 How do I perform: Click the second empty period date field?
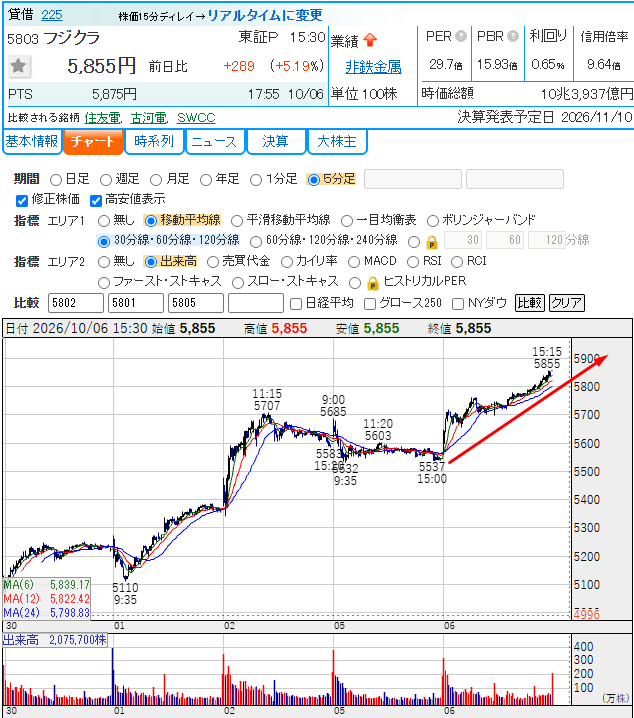(515, 179)
